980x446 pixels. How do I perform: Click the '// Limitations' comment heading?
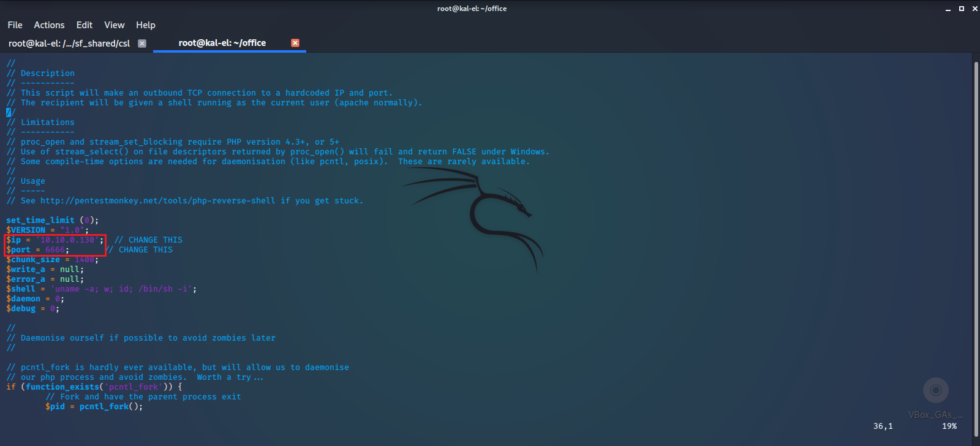click(x=40, y=122)
